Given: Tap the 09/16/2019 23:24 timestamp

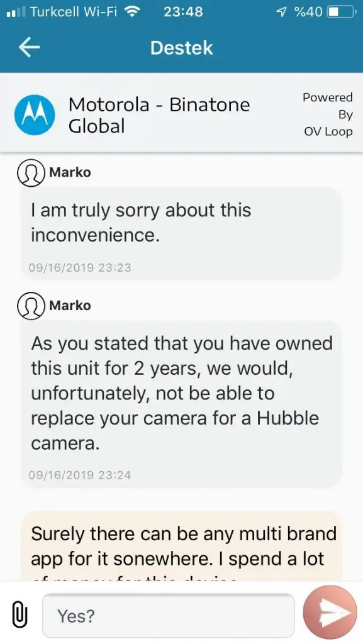Looking at the screenshot, I should (80, 475).
